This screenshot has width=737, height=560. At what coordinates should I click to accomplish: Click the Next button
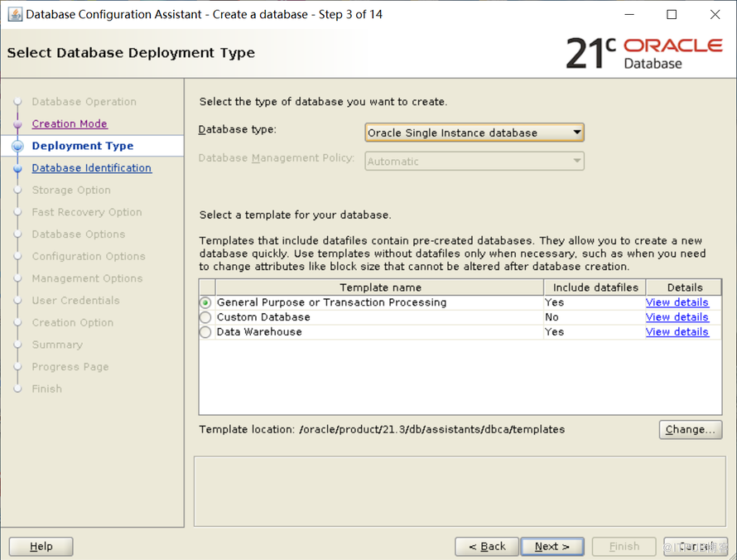(552, 547)
